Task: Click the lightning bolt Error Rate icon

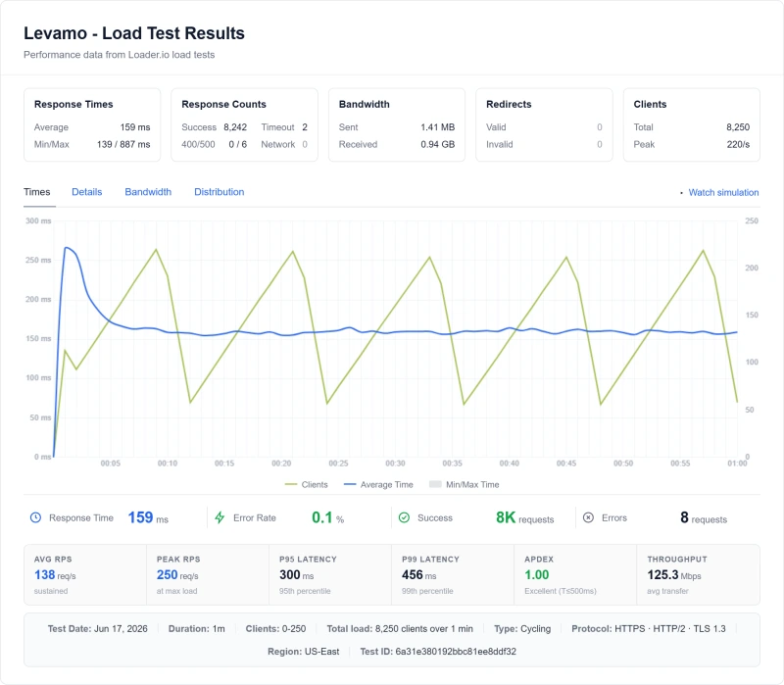Action: 220,517
